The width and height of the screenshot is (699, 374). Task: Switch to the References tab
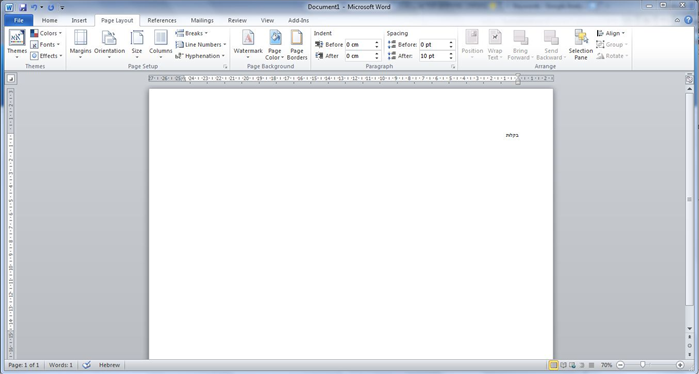[x=162, y=21]
